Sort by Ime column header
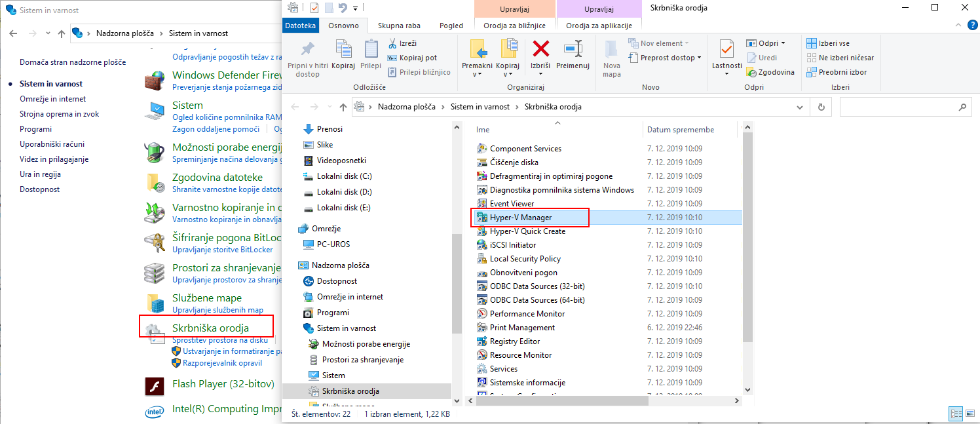The height and width of the screenshot is (424, 980). tap(483, 130)
